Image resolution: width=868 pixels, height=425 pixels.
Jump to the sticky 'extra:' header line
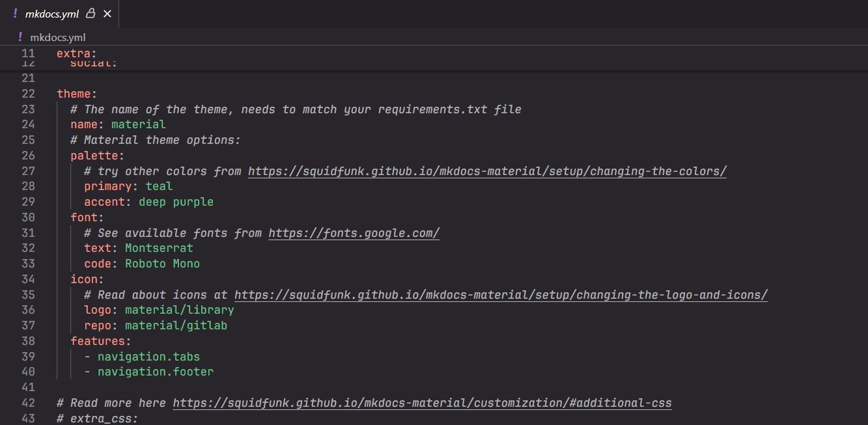76,53
